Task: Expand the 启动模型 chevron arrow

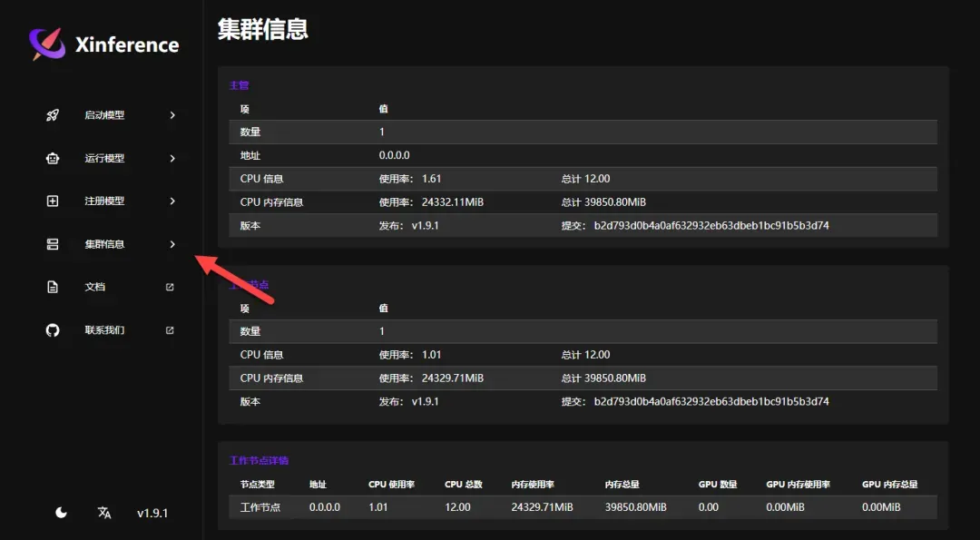Action: point(172,115)
